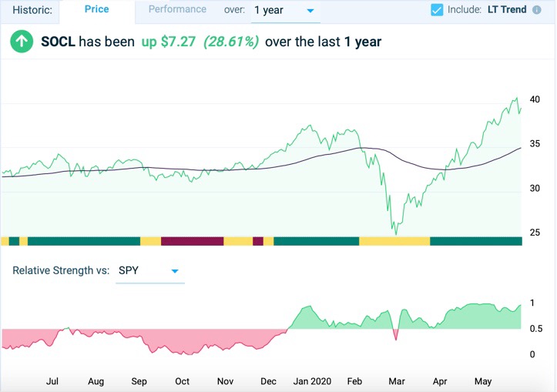This screenshot has height=392, width=557.
Task: Click the maroon segment of trend bar
Action: (192, 241)
